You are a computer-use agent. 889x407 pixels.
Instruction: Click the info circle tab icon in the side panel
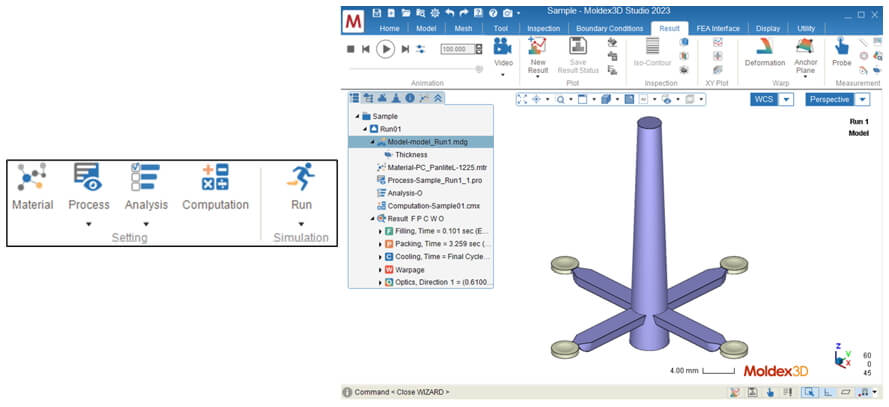pos(409,97)
